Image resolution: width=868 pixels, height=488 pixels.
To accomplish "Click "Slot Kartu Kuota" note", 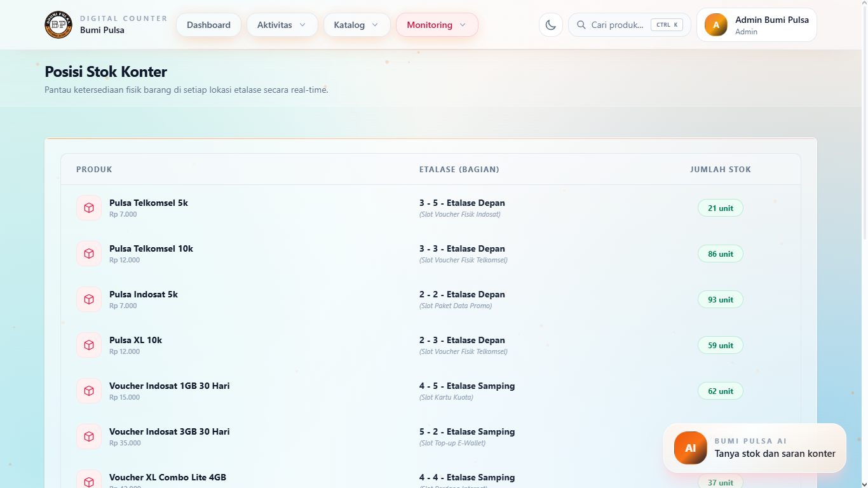I will point(446,397).
